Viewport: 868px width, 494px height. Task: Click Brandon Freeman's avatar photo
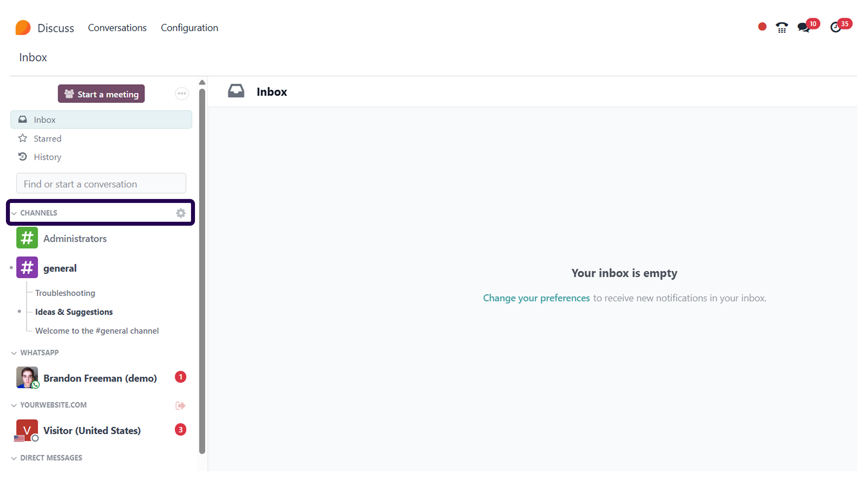(27, 377)
